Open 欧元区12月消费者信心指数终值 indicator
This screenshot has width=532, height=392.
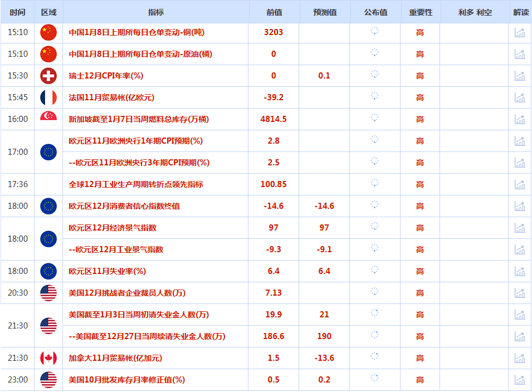(124, 206)
